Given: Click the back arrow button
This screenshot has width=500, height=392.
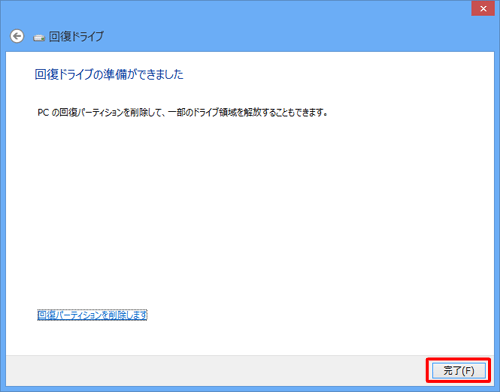Looking at the screenshot, I should pos(17,36).
